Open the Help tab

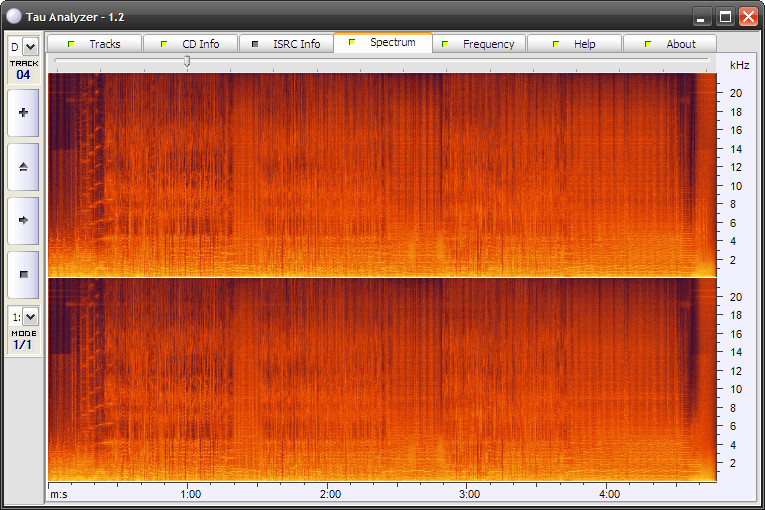574,44
